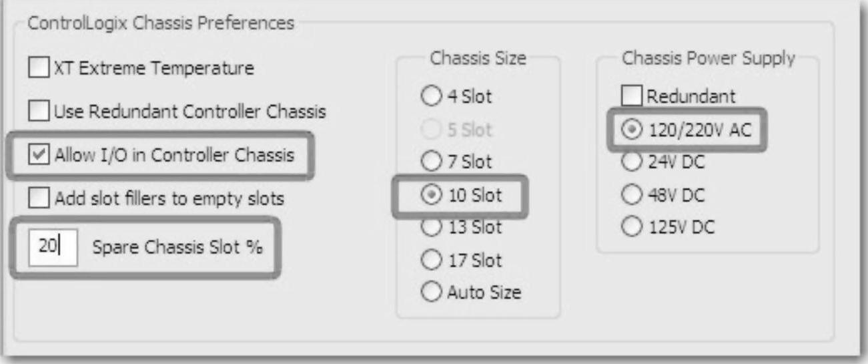
Task: Select 24V DC power supply option
Action: click(x=632, y=162)
